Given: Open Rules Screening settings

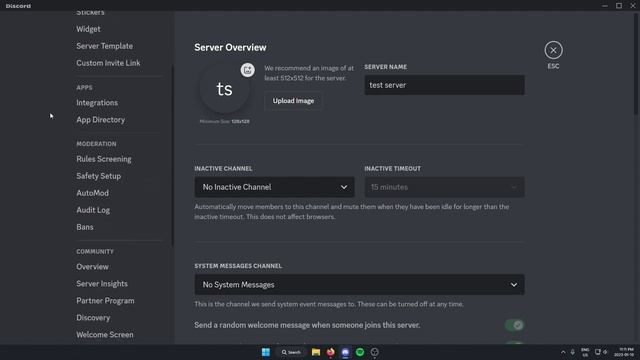Looking at the screenshot, I should (104, 159).
